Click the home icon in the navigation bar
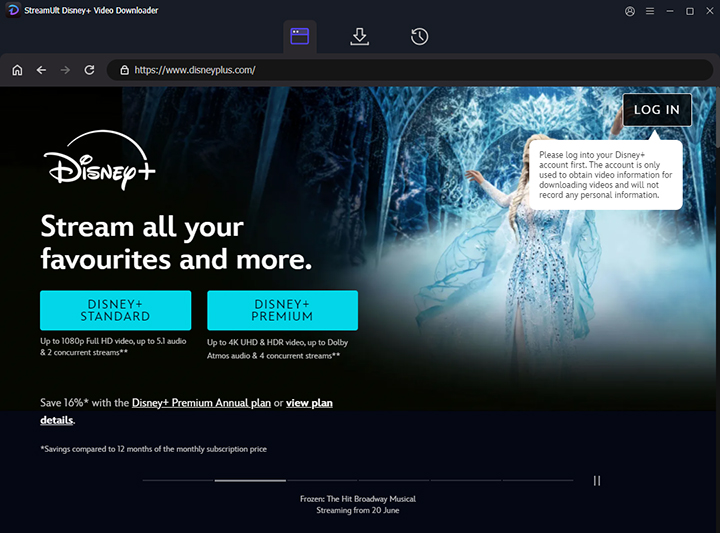The image size is (720, 533). pos(17,70)
